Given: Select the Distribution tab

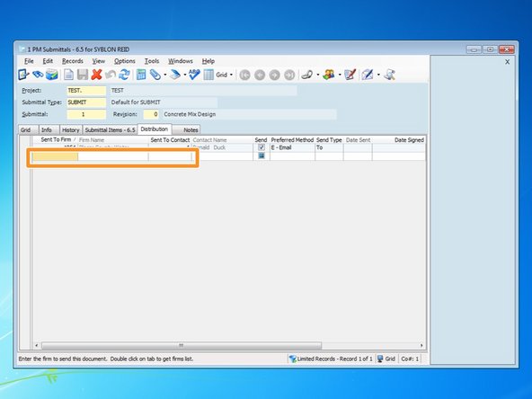Looking at the screenshot, I should point(155,129).
